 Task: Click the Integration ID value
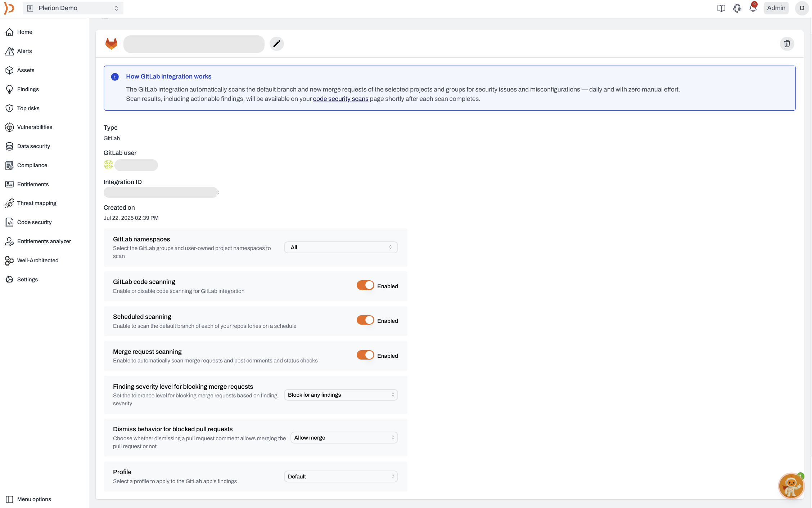(x=161, y=192)
